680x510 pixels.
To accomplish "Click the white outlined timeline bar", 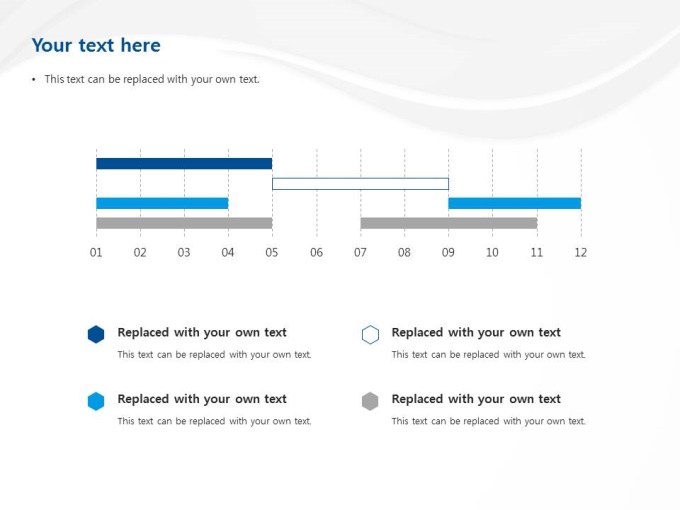I will pos(360,184).
